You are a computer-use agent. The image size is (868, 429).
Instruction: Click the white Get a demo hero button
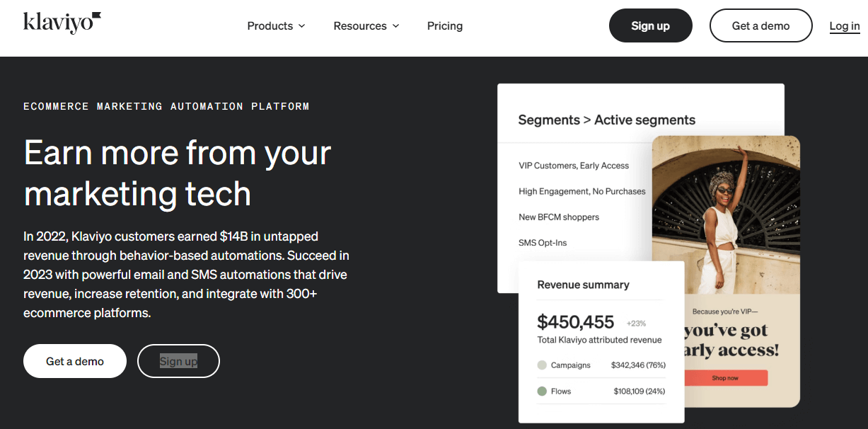click(x=75, y=361)
